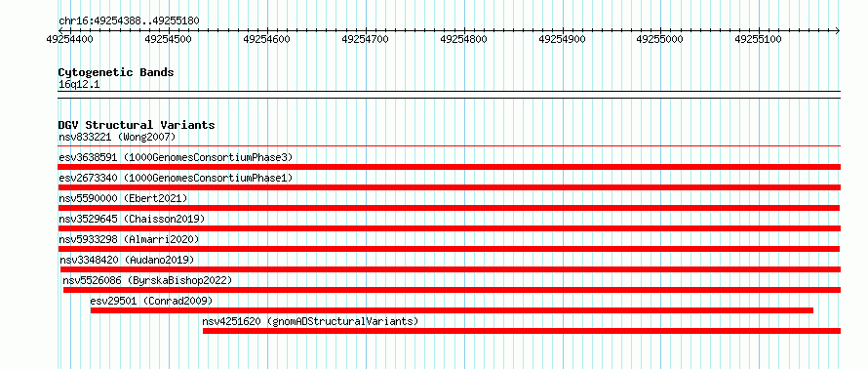Viewport: 868px width, 369px height.
Task: Click the red bar under esv3638591
Action: pyautogui.click(x=449, y=167)
